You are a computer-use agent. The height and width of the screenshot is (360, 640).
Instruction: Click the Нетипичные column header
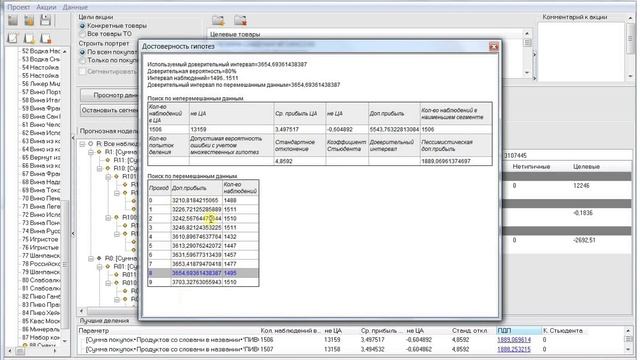(531, 167)
